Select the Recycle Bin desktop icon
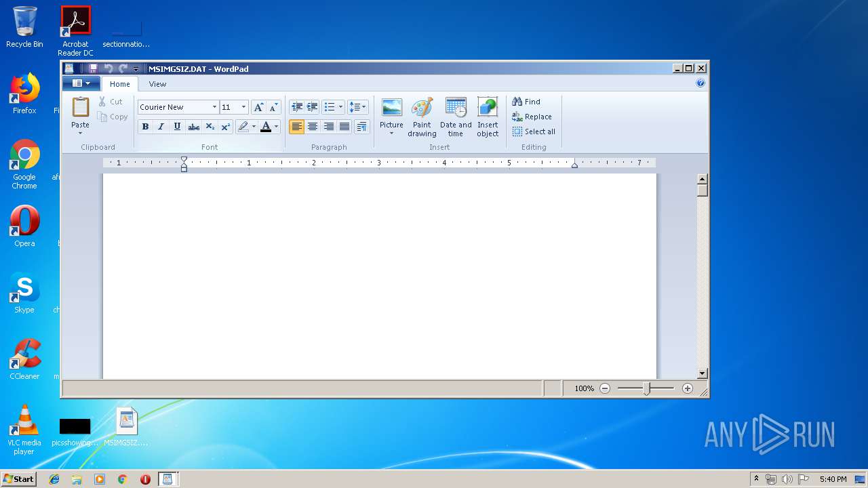This screenshot has height=488, width=868. [x=24, y=27]
